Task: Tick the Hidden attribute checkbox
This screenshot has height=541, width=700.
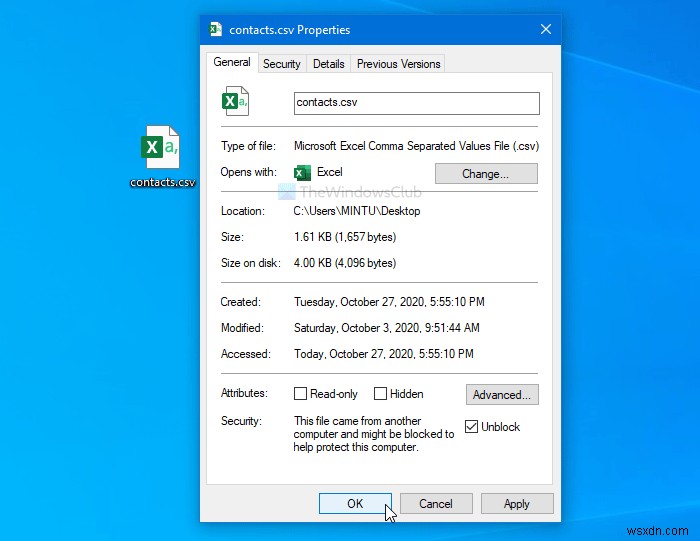Action: (380, 394)
